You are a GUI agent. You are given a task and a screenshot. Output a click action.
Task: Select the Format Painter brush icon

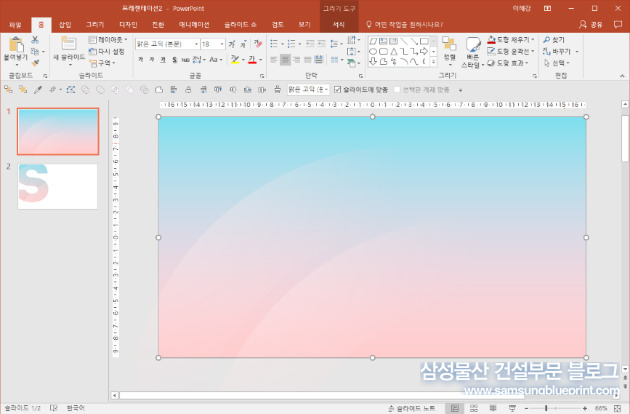click(x=35, y=63)
